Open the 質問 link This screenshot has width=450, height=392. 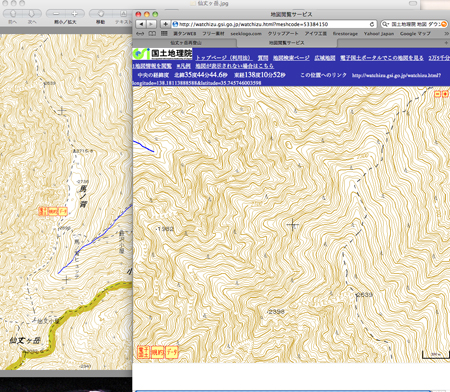(x=263, y=58)
